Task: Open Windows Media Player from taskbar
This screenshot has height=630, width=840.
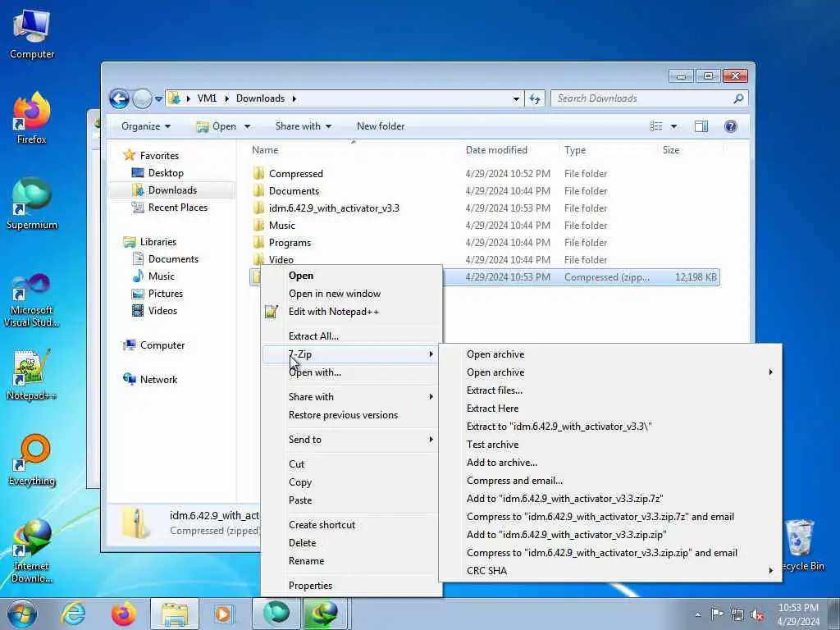Action: (x=223, y=614)
